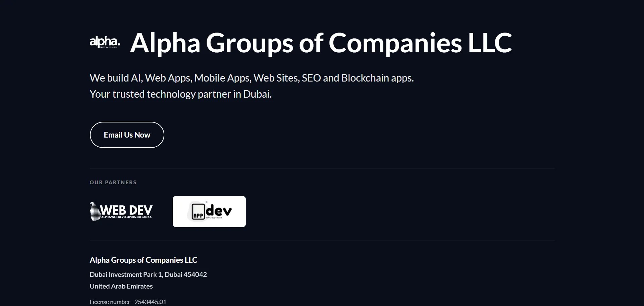Viewport: 644px width, 306px height.
Task: Click the Email Us Now button
Action: (x=127, y=135)
